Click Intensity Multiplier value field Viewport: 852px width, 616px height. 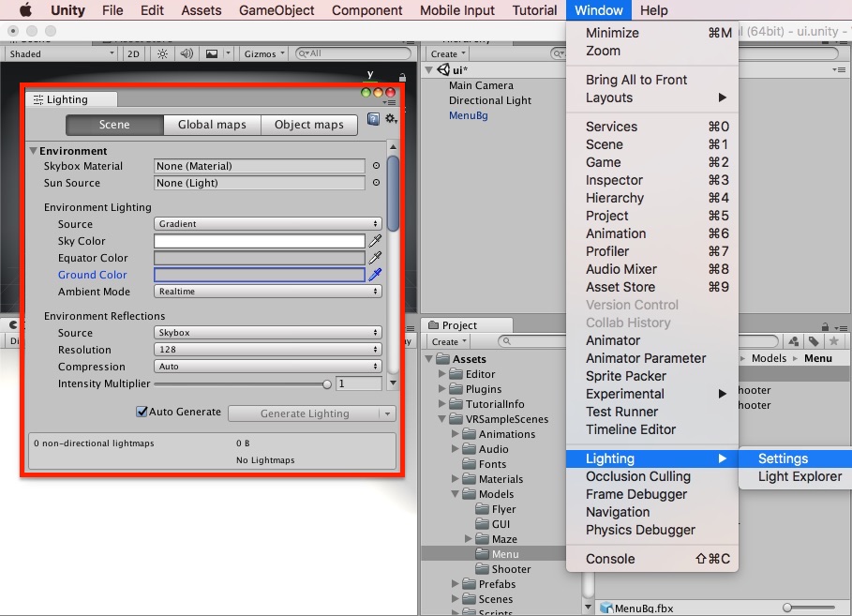coord(359,383)
